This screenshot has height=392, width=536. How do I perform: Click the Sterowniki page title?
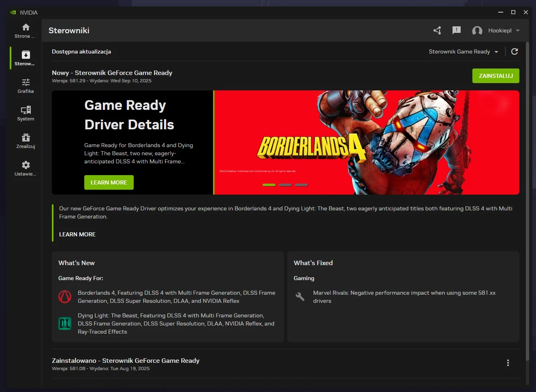tap(69, 30)
